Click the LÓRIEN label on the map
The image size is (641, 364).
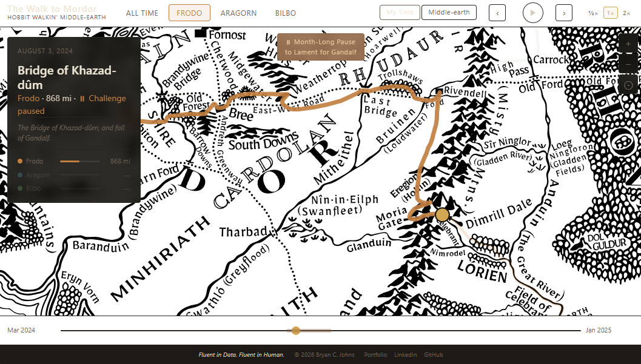point(482,272)
